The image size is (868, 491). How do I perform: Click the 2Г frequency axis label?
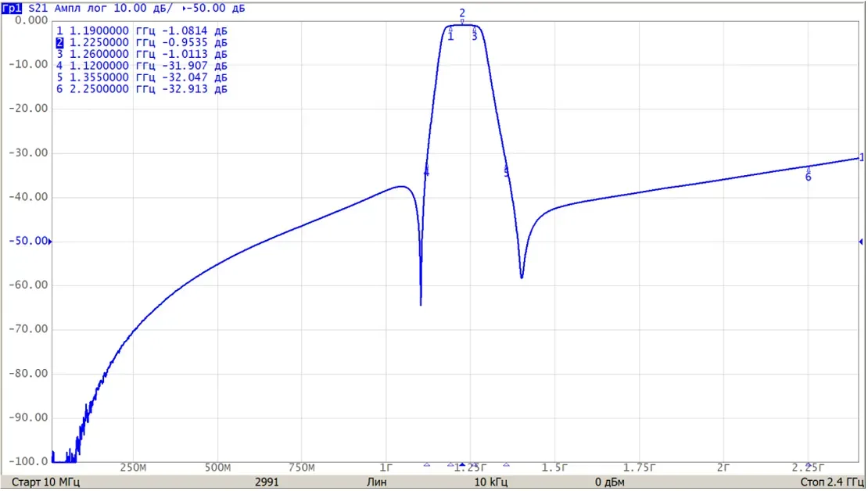(723, 468)
